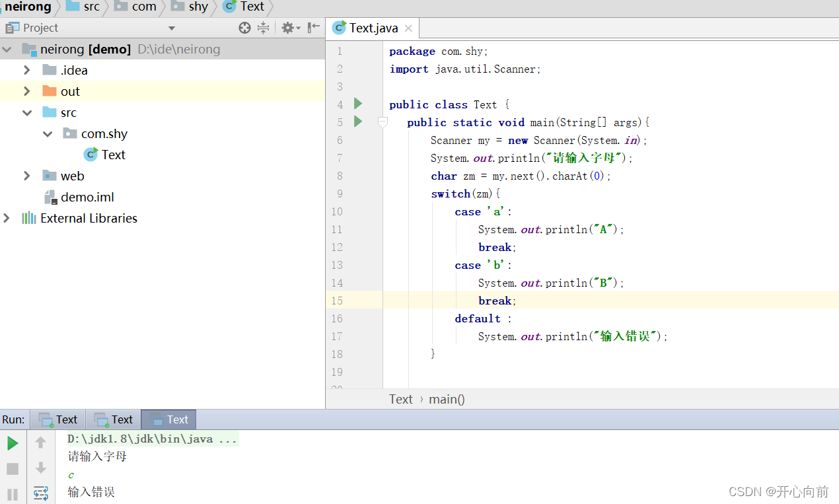The width and height of the screenshot is (839, 504).
Task: Expand External Libraries node
Action: click(7, 218)
